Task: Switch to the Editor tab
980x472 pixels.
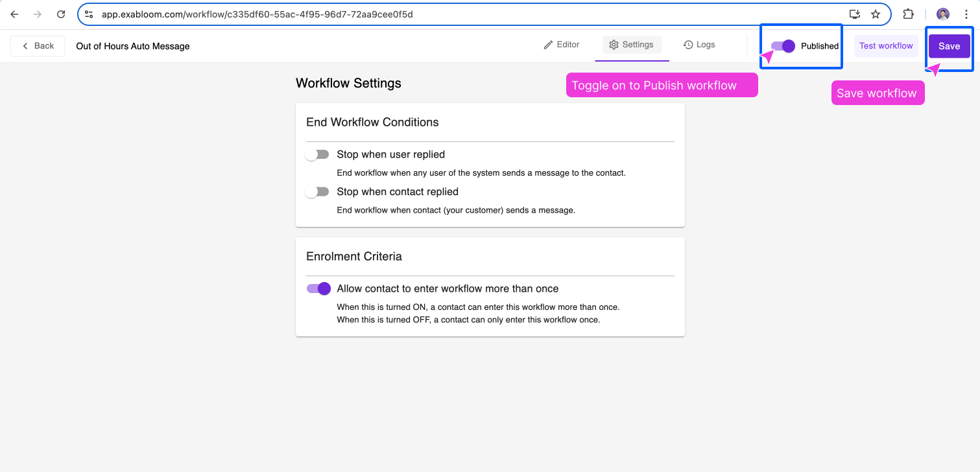Action: pyautogui.click(x=562, y=45)
